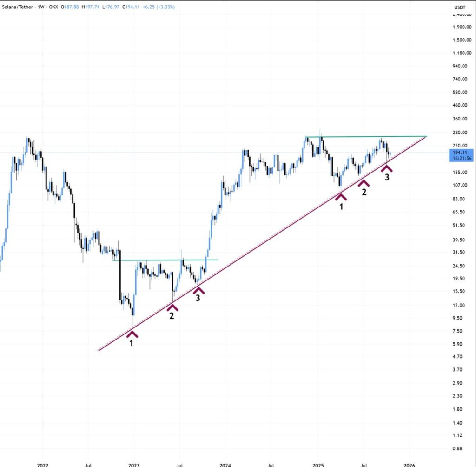The height and width of the screenshot is (467, 476).
Task: Click the upper green horizontal resistance line
Action: click(367, 136)
